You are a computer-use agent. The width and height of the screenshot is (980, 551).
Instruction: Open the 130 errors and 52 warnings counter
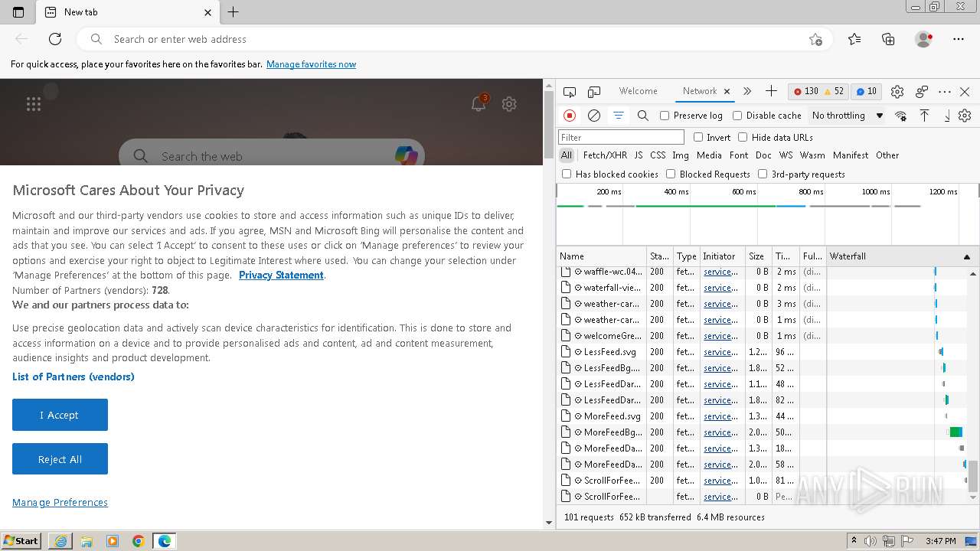(x=818, y=91)
